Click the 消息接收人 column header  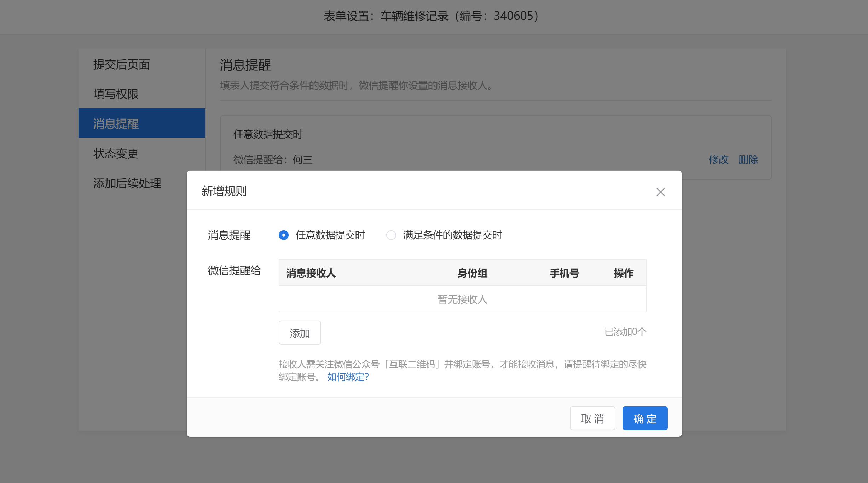(x=311, y=273)
